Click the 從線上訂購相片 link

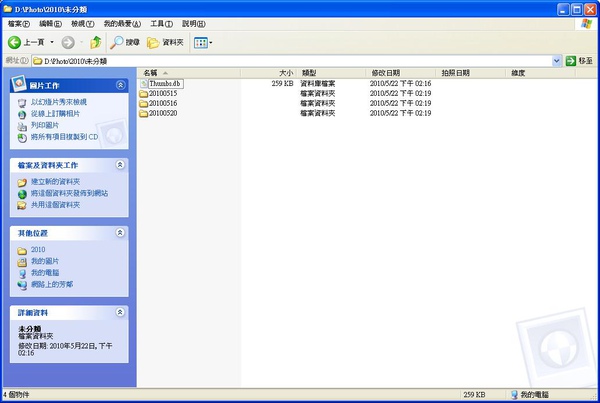tap(55, 114)
